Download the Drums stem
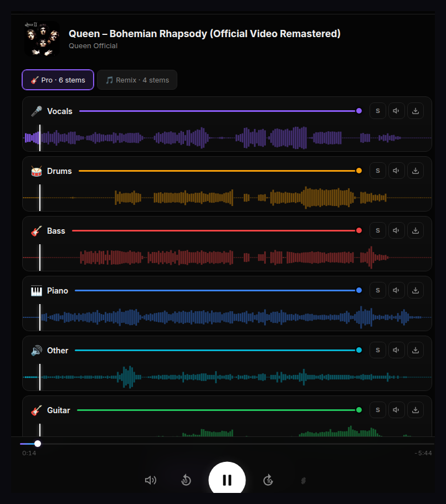 click(x=416, y=171)
